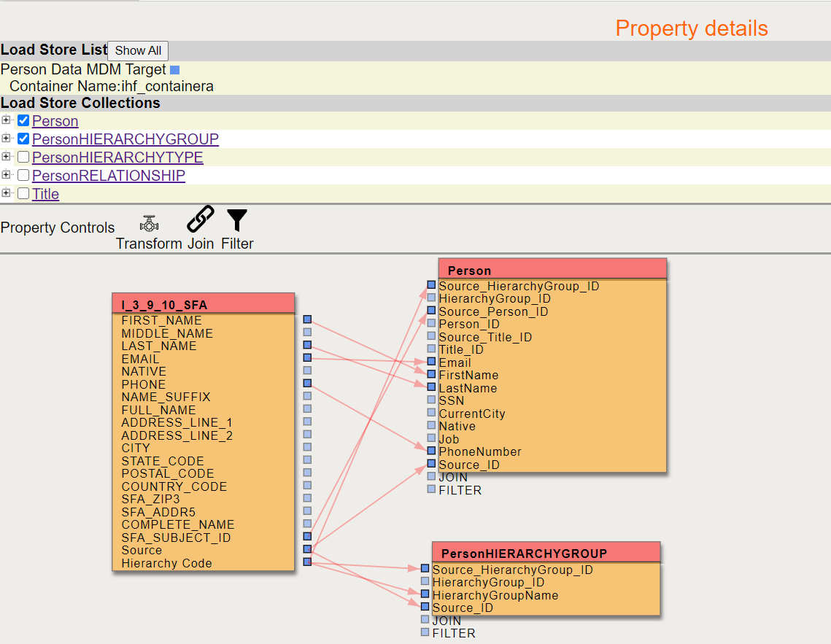Click the Show All button
Screen dimensions: 831x644
click(138, 51)
